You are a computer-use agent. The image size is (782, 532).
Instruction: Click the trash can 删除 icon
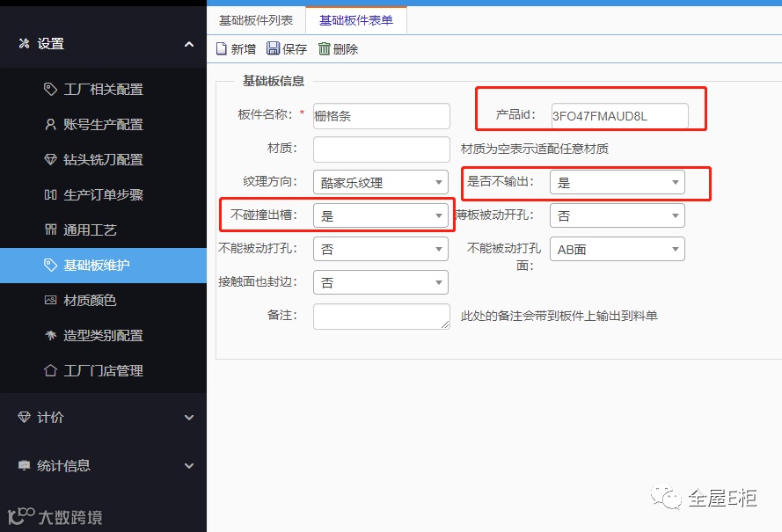[x=325, y=48]
